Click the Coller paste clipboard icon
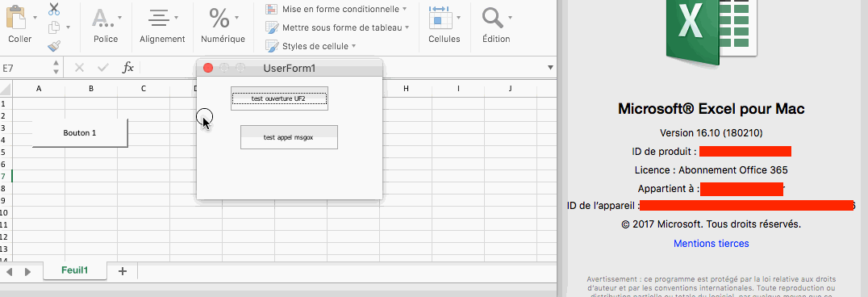The width and height of the screenshot is (868, 297). (16, 17)
